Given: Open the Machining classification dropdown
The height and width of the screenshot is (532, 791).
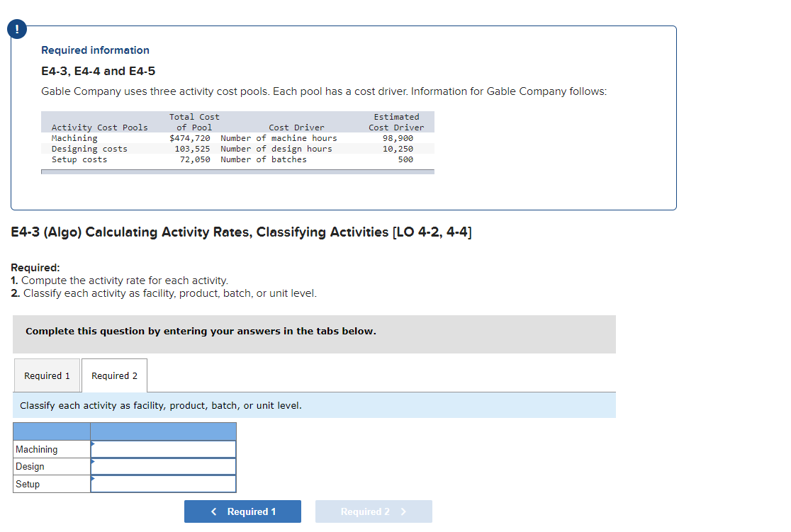Looking at the screenshot, I should coord(163,449).
